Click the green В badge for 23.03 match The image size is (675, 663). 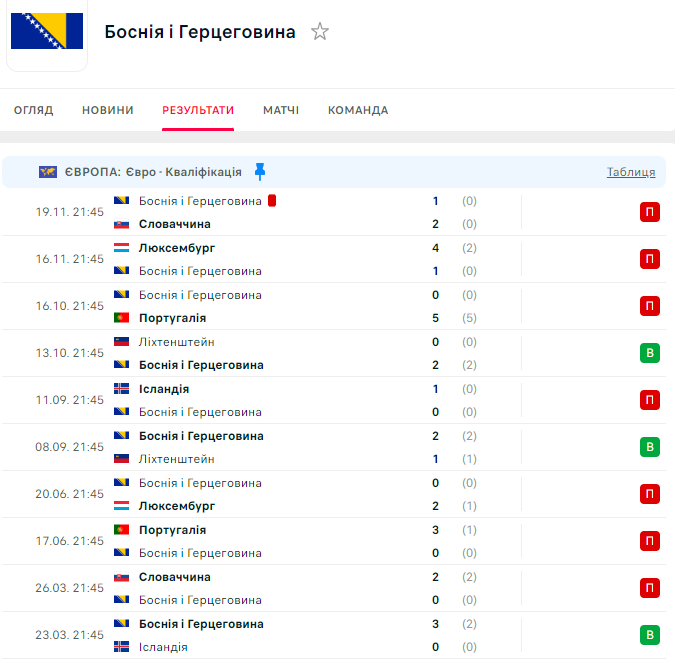650,635
